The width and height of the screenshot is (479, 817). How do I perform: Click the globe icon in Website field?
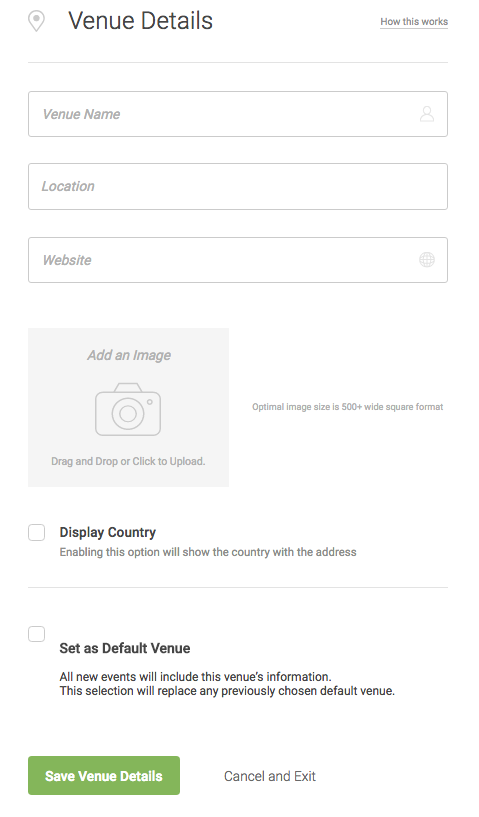[427, 259]
